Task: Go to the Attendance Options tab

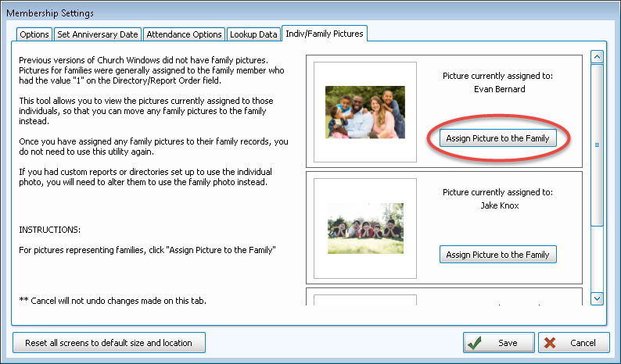Action: point(184,34)
